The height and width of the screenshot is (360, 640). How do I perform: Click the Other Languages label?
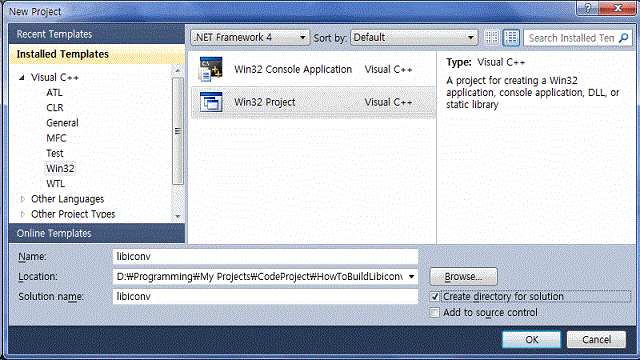[67, 199]
